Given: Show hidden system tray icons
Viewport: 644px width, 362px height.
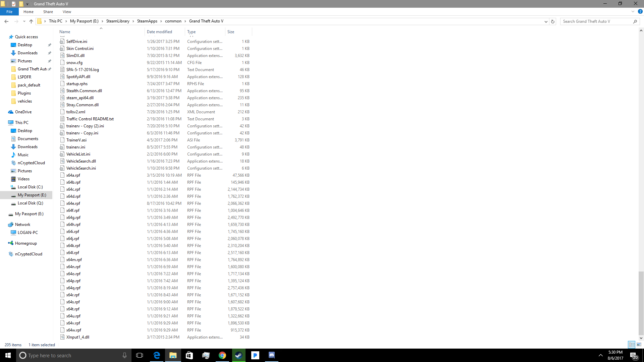Looking at the screenshot, I should (600, 355).
